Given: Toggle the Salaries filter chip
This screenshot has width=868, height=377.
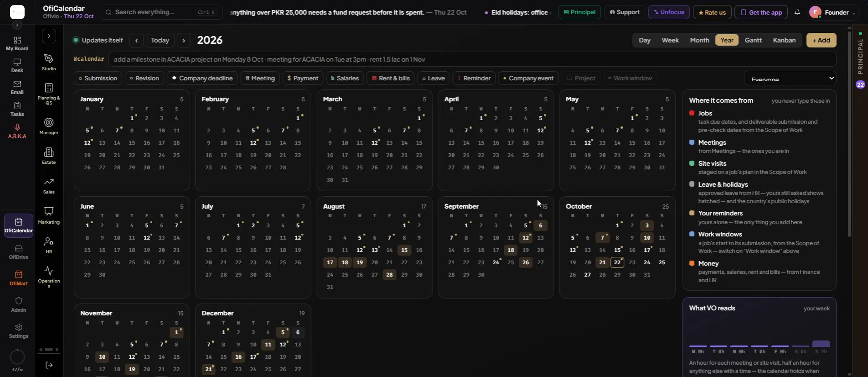Looking at the screenshot, I should click(345, 78).
